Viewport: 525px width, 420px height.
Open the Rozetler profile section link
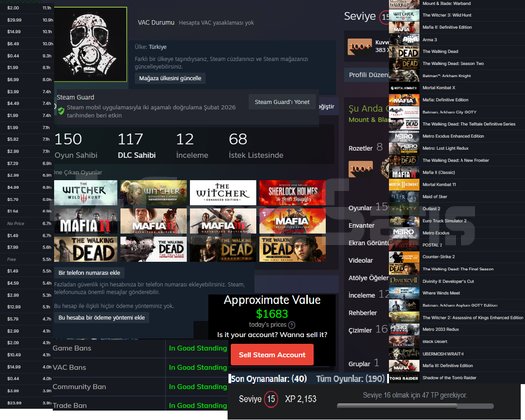(x=360, y=148)
